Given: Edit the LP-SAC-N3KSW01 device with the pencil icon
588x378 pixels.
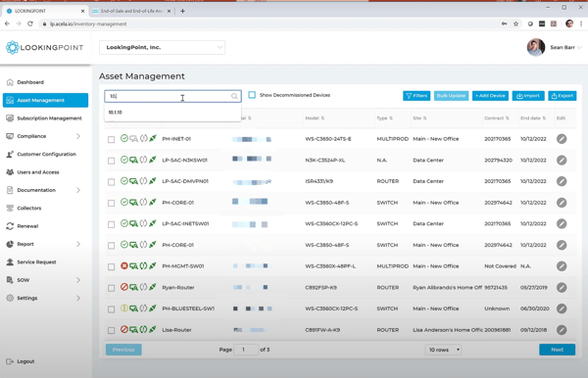Looking at the screenshot, I should [562, 161].
